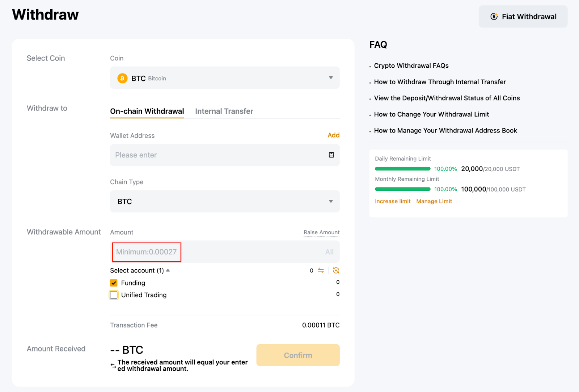The height and width of the screenshot is (392, 579).
Task: Check the Unified Trading checkbox
Action: coord(114,295)
